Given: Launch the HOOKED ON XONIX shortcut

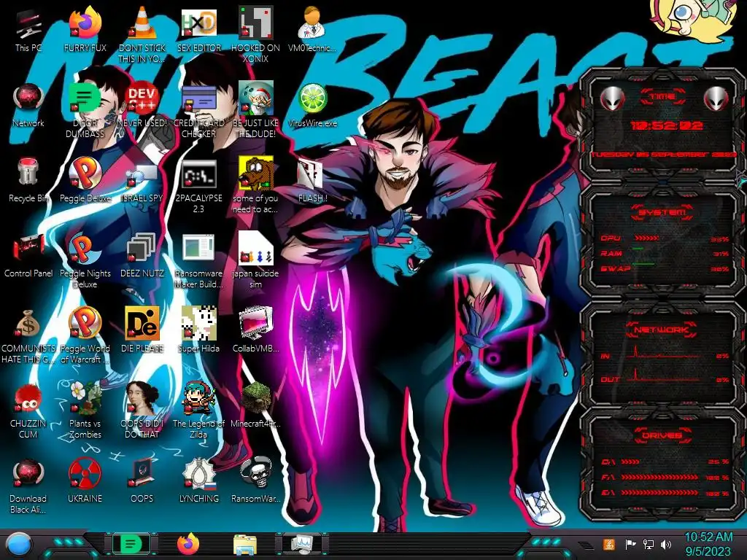Looking at the screenshot, I should pos(256,34).
